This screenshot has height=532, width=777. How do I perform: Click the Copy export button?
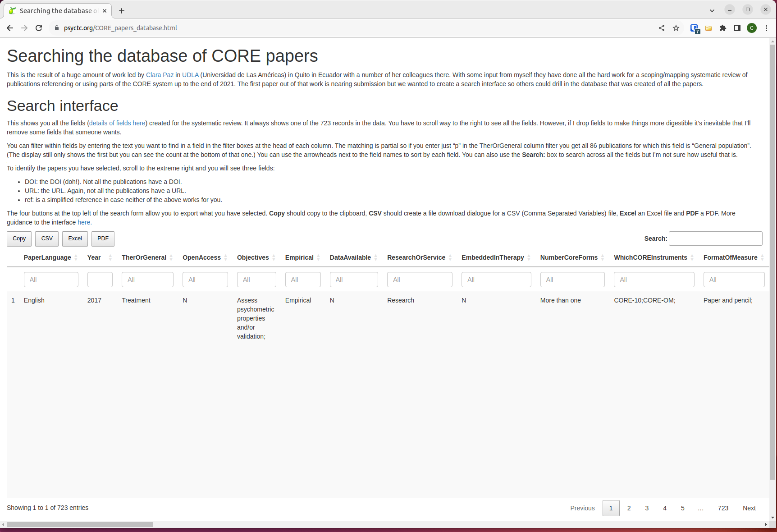pyautogui.click(x=18, y=238)
